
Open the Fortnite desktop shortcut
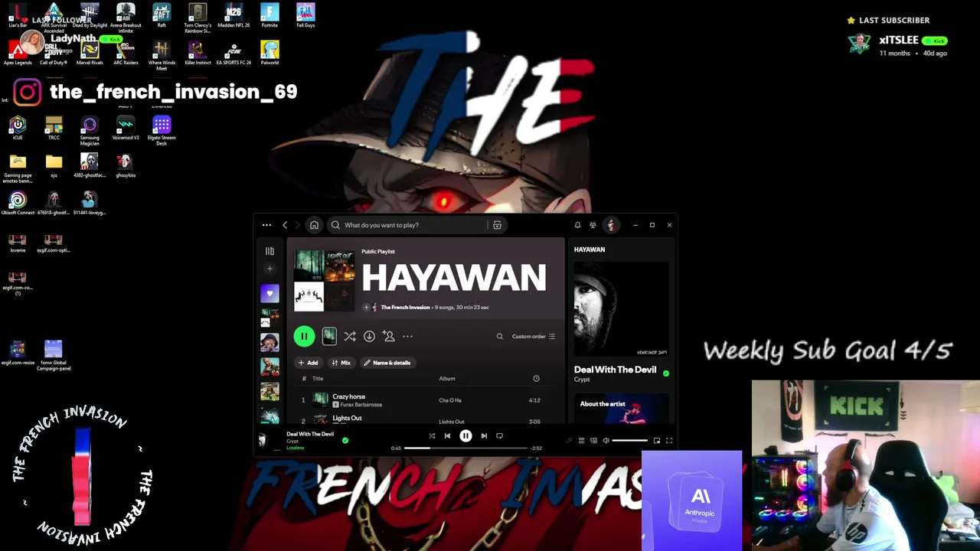tap(269, 16)
